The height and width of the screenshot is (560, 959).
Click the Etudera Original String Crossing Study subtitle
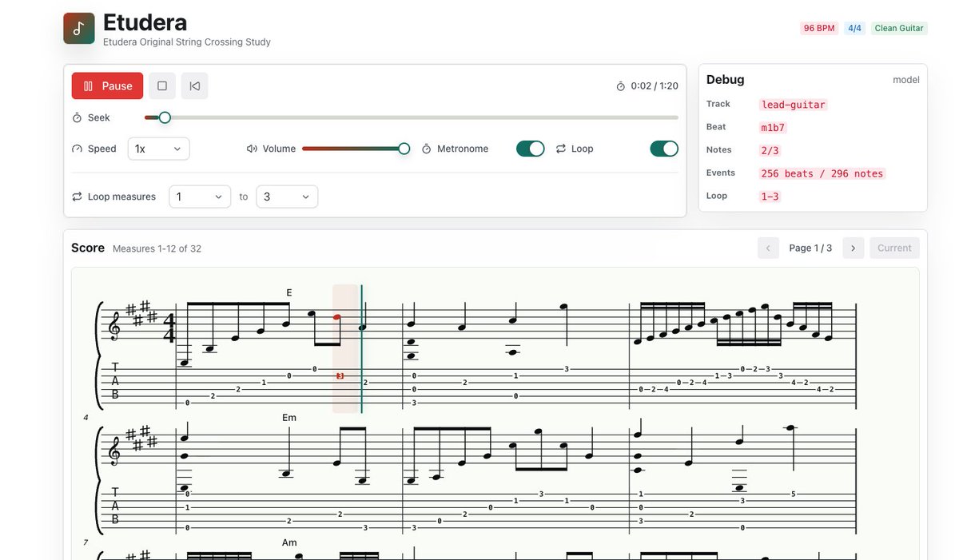tap(187, 42)
